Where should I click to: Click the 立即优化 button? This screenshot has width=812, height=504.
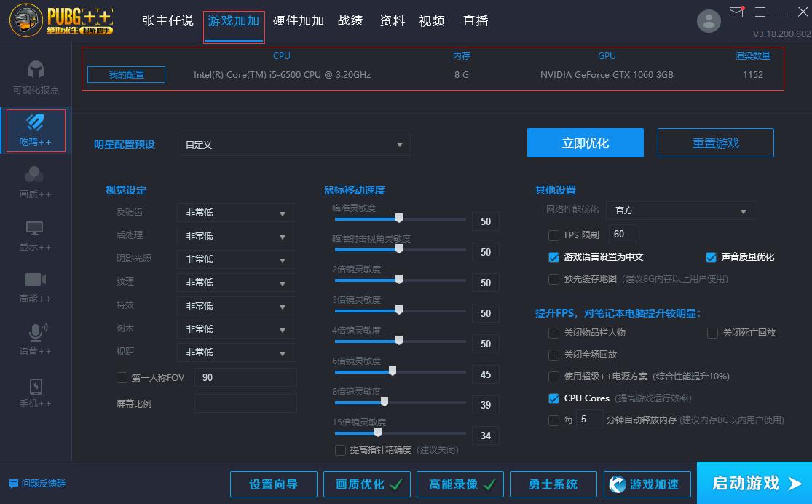(585, 143)
